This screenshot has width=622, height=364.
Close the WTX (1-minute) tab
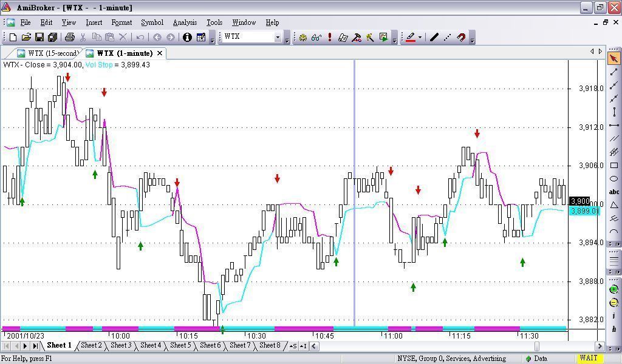click(160, 53)
